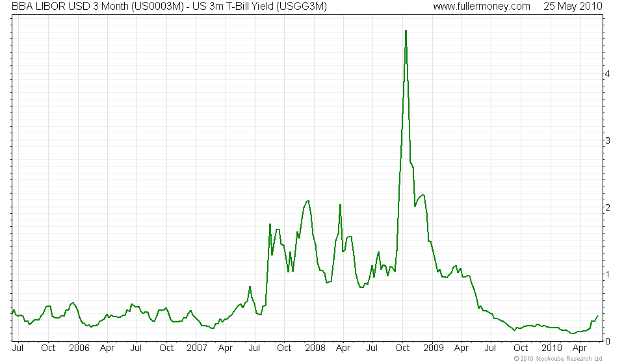The image size is (637, 364).
Task: Click the 'Oct' label right before 2006
Action: click(x=48, y=348)
